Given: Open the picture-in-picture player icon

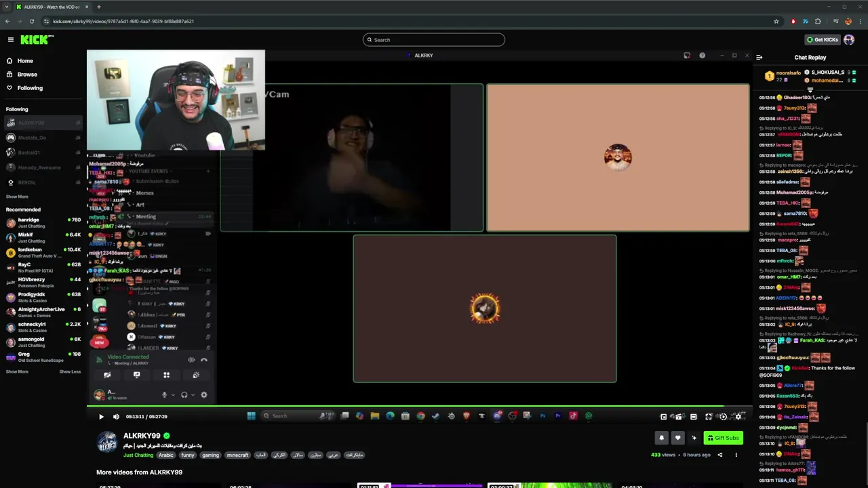Looking at the screenshot, I should (x=664, y=417).
